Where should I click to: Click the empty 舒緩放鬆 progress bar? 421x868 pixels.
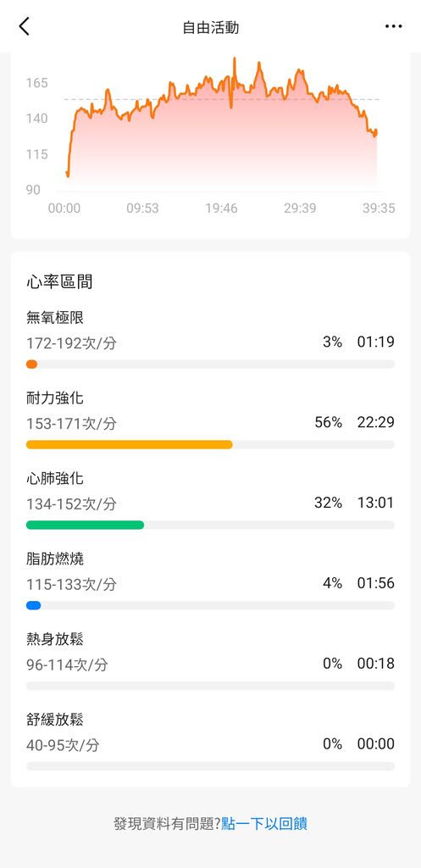click(210, 766)
